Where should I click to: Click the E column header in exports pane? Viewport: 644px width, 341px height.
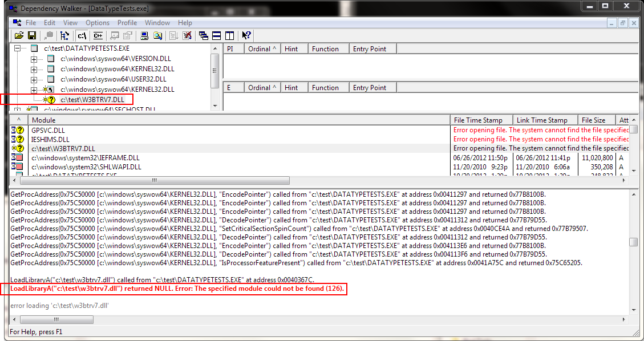(234, 88)
